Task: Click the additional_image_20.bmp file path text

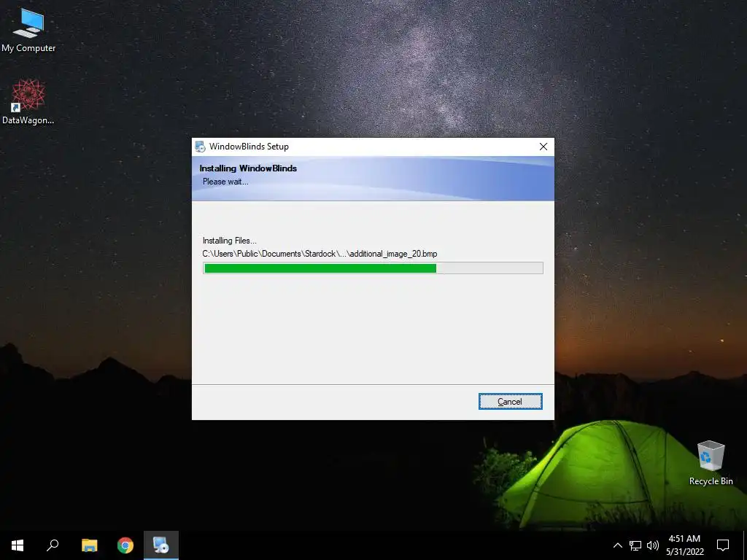Action: [320, 254]
